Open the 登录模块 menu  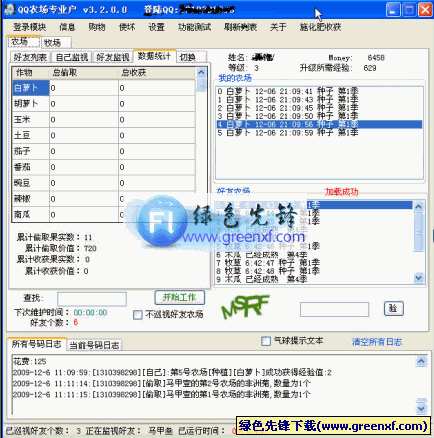29,27
